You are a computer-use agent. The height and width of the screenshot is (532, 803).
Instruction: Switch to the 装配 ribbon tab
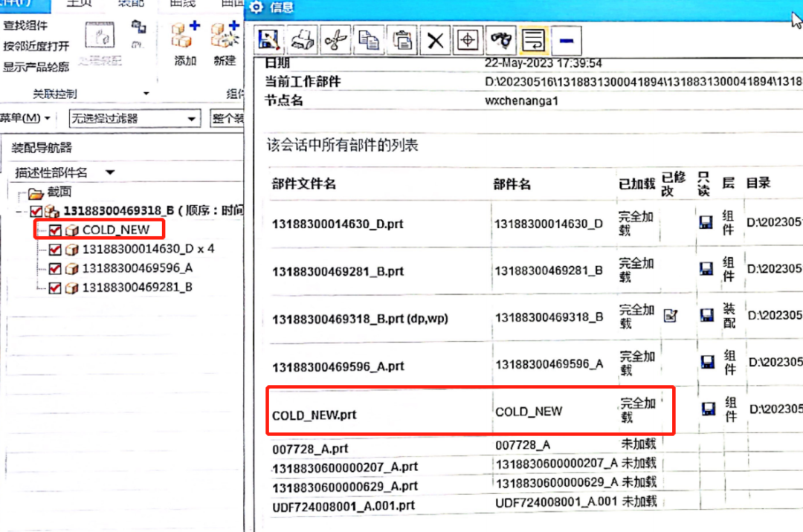click(131, 3)
